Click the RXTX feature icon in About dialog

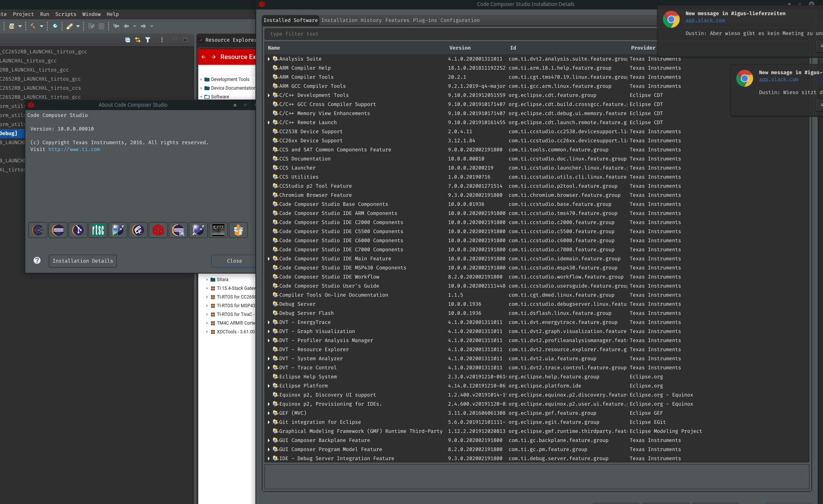tap(218, 230)
